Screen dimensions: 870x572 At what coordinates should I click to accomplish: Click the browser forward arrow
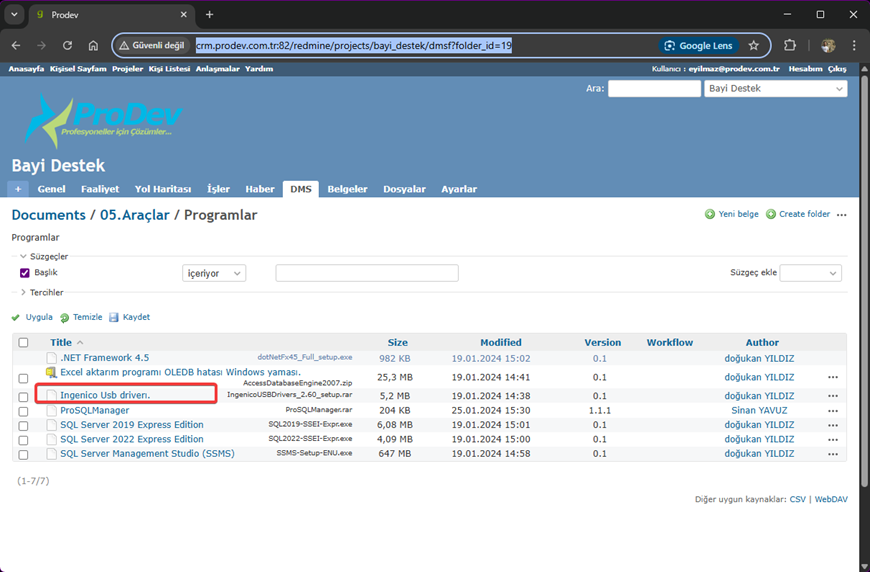(x=42, y=45)
